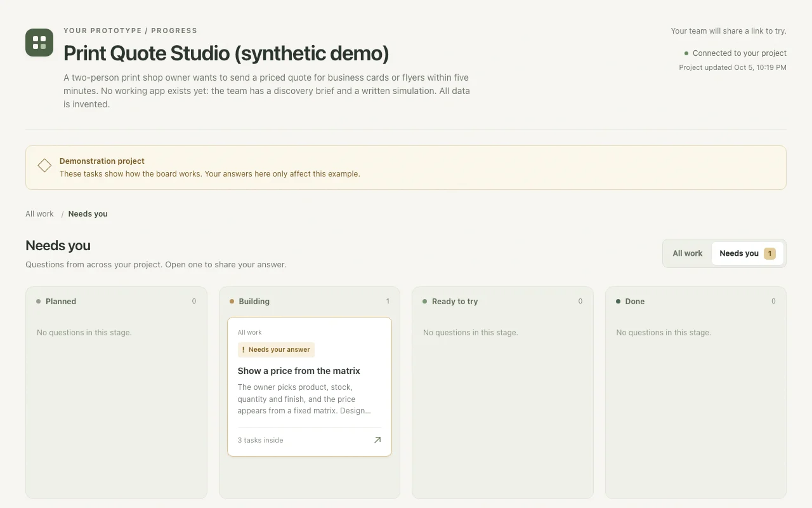Image resolution: width=812 pixels, height=508 pixels.
Task: Click the Building column count number
Action: tap(388, 302)
